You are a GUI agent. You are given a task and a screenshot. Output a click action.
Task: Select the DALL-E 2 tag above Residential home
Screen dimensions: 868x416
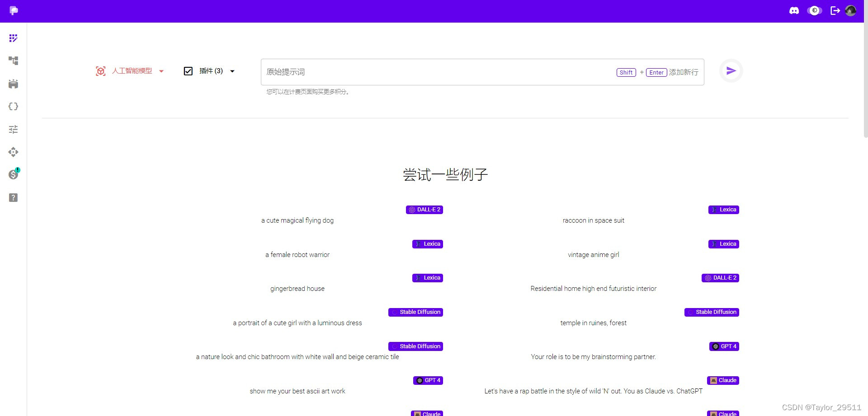(x=720, y=278)
